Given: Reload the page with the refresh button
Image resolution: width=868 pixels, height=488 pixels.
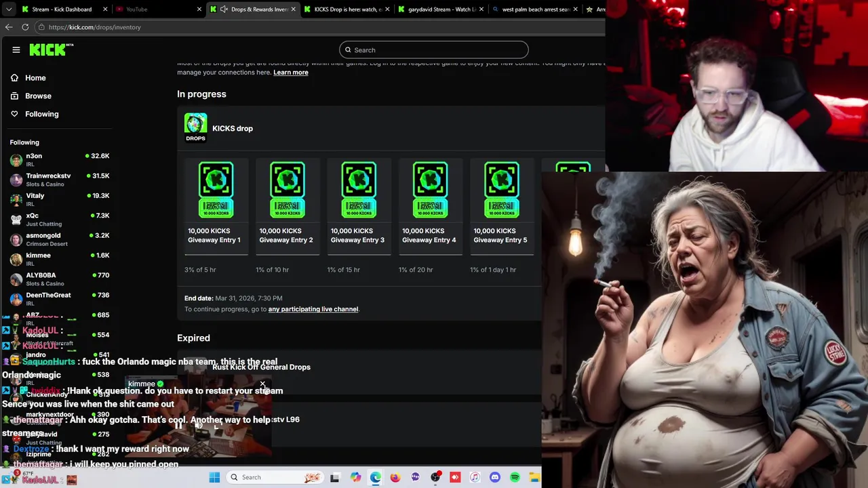Looking at the screenshot, I should pos(25,27).
